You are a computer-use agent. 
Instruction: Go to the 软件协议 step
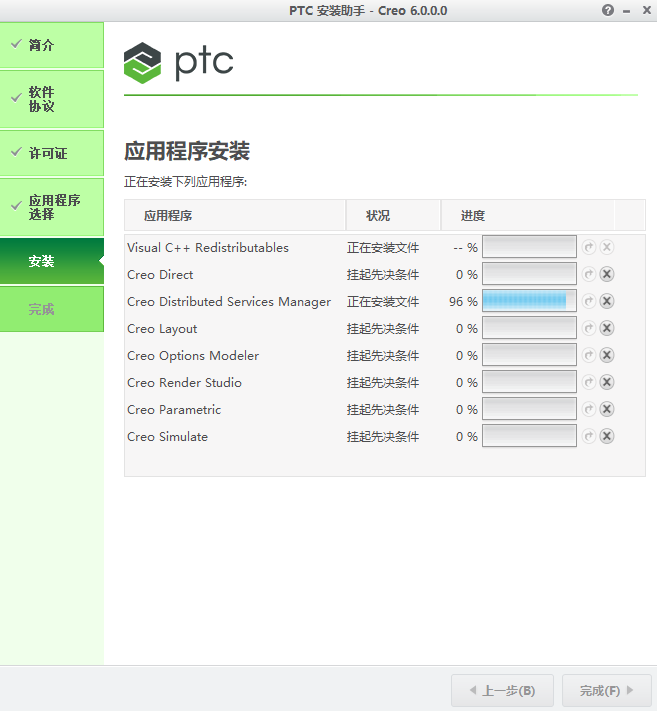tap(52, 99)
